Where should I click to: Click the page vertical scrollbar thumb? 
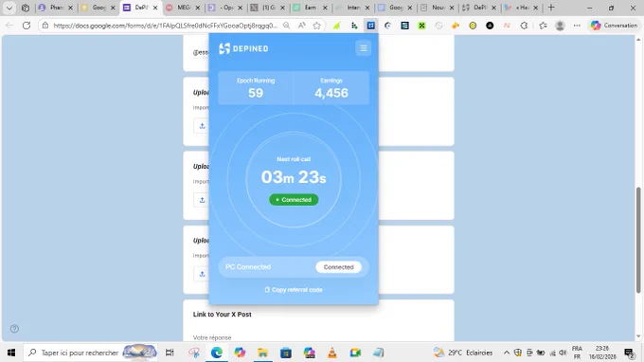(638, 240)
